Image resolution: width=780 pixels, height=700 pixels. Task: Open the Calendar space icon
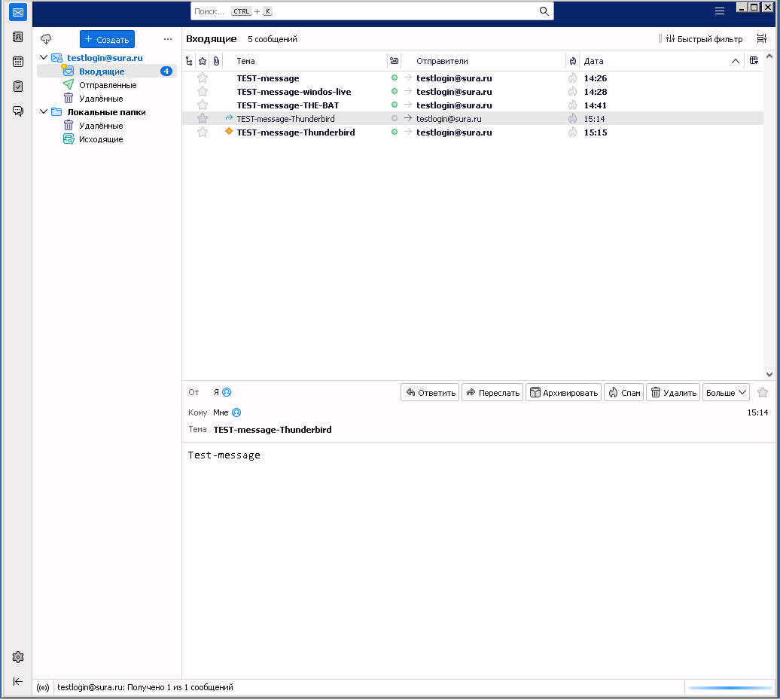click(18, 62)
